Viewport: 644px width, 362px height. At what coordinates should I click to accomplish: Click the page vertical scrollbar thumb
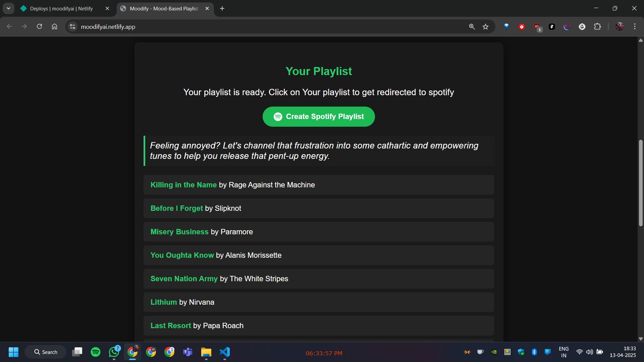tap(641, 183)
